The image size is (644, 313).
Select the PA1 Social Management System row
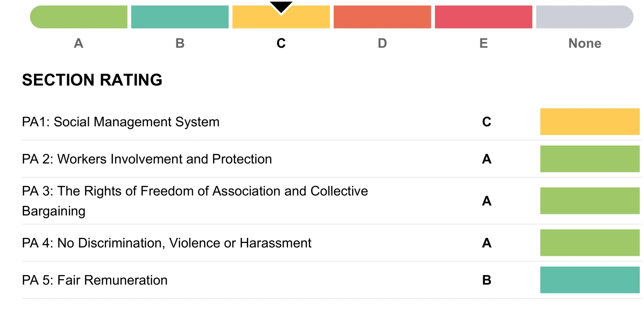pos(121,122)
